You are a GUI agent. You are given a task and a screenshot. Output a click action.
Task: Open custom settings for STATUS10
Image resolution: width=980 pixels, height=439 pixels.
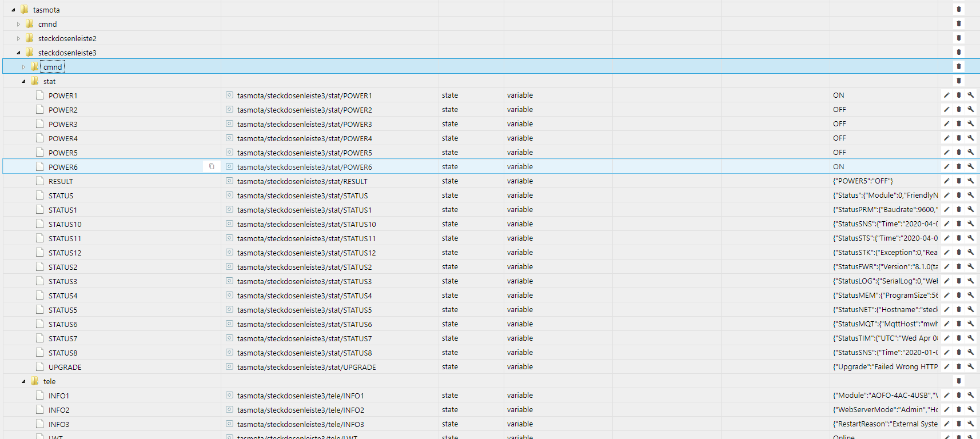(971, 224)
